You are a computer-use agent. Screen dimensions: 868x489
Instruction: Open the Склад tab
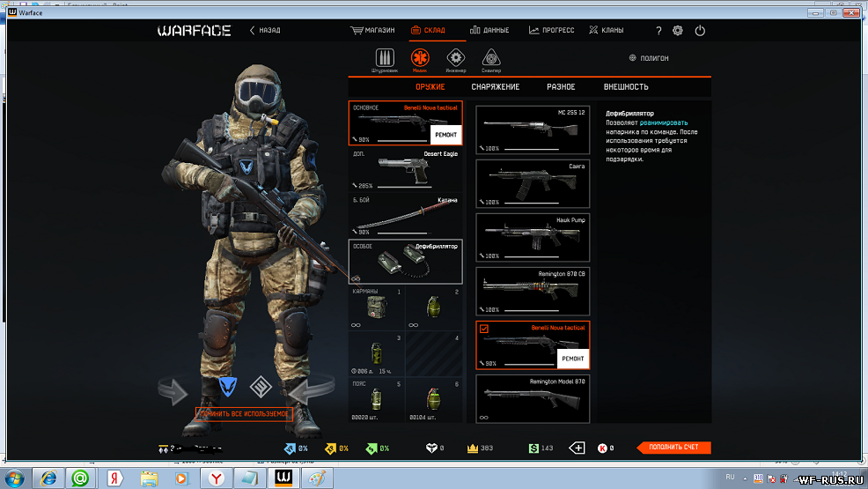428,31
